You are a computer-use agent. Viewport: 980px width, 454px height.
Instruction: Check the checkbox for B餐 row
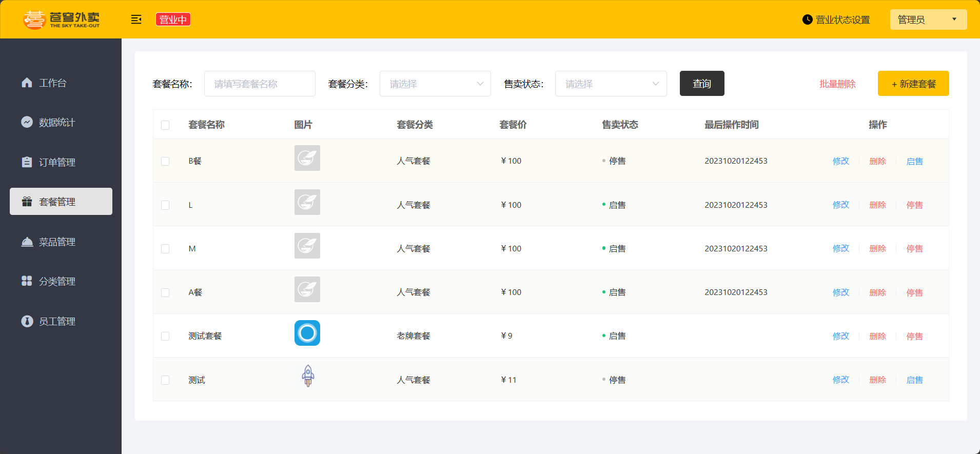click(165, 161)
